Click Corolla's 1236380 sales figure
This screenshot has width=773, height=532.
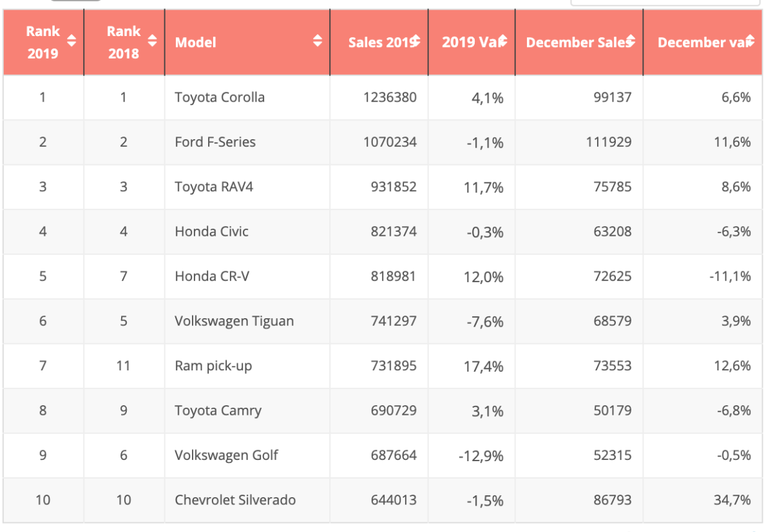[393, 97]
